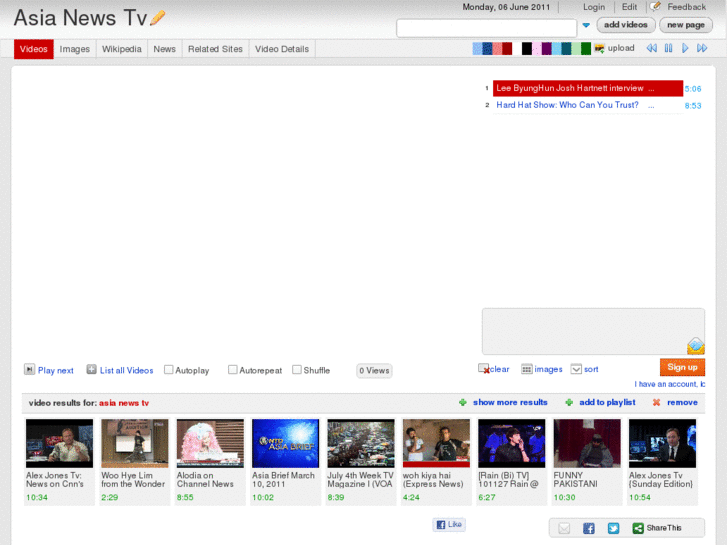Click the List all Videos plus icon
This screenshot has width=727, height=545.
click(91, 369)
